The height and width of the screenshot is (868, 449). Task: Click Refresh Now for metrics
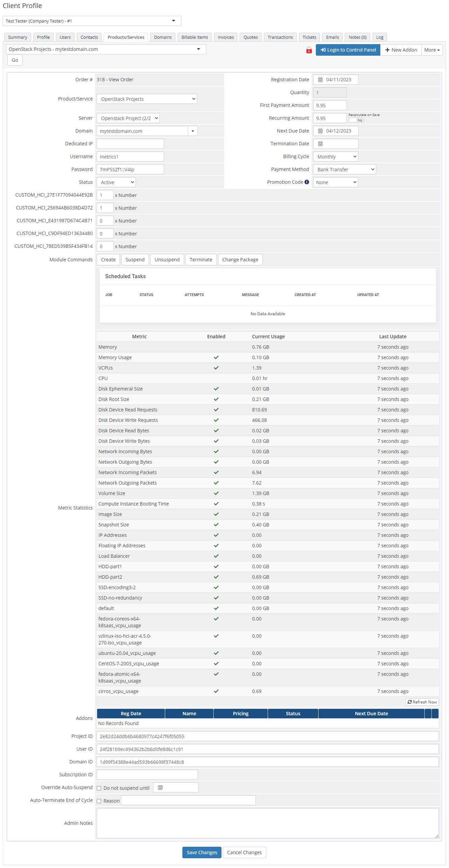coord(422,702)
